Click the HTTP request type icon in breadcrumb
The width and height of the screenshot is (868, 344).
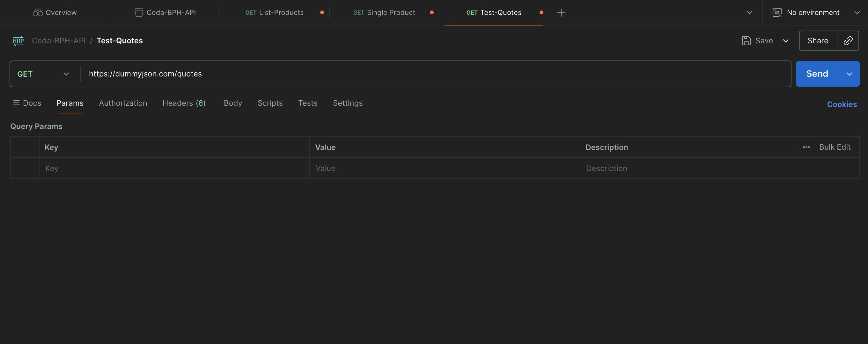[18, 41]
